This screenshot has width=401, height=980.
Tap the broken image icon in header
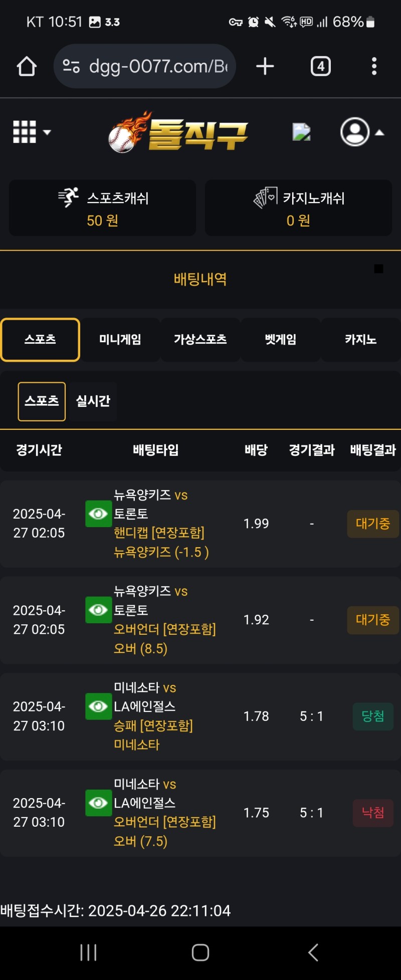click(301, 132)
